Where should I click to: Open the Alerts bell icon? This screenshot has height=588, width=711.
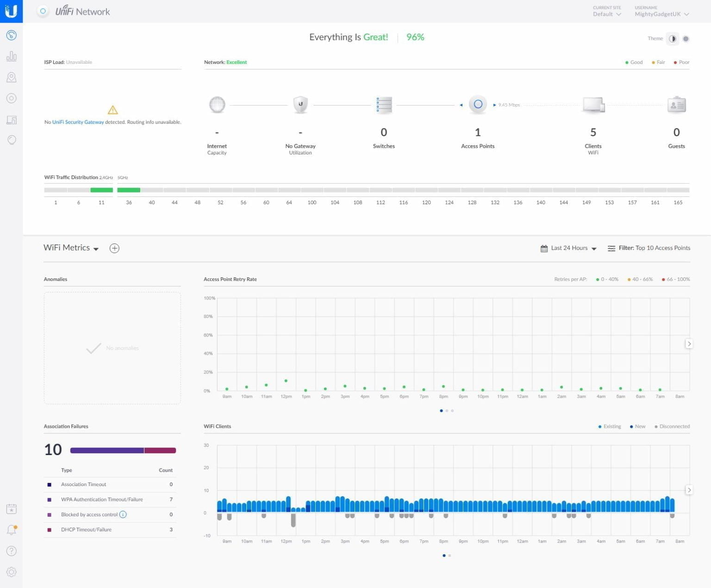coord(12,530)
